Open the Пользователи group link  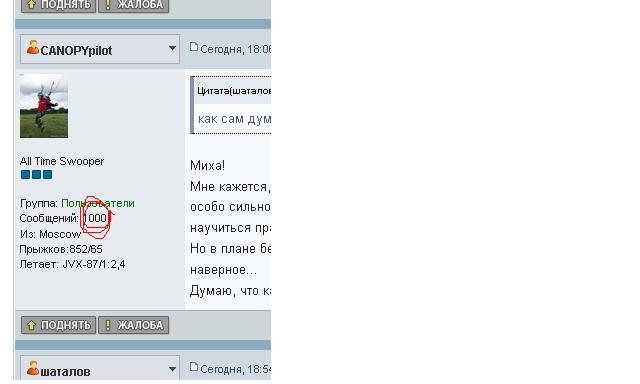98,203
